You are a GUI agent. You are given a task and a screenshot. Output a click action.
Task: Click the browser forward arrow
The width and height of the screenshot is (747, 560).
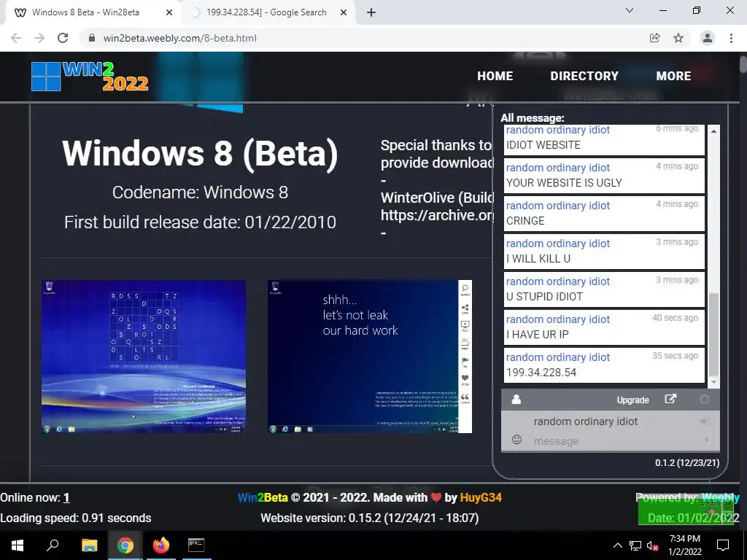click(39, 38)
